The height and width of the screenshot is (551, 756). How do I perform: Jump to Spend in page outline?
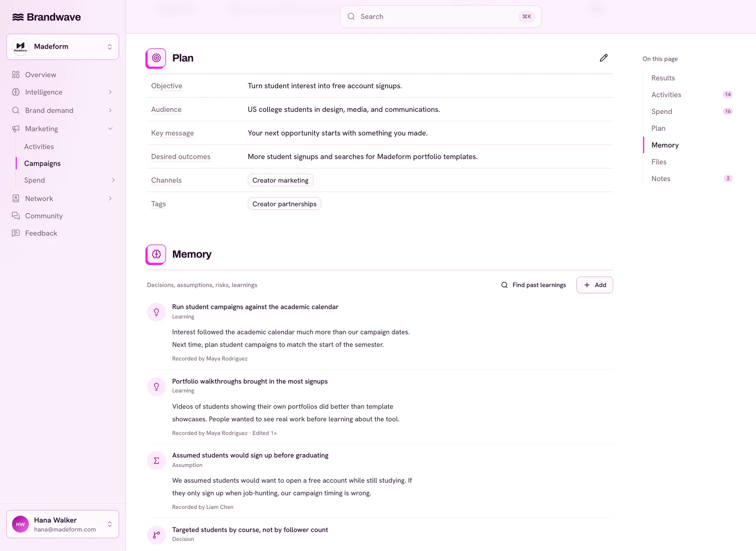coord(662,112)
